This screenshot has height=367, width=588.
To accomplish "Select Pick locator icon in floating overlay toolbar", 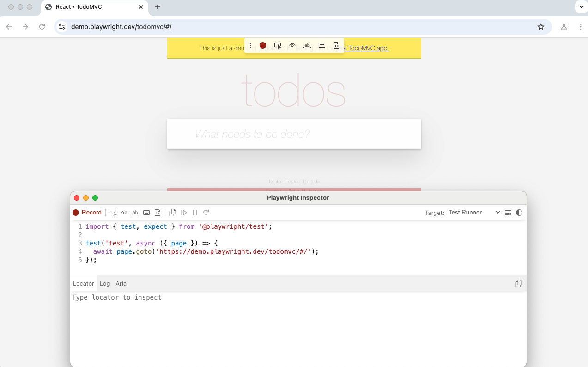I will point(278,45).
